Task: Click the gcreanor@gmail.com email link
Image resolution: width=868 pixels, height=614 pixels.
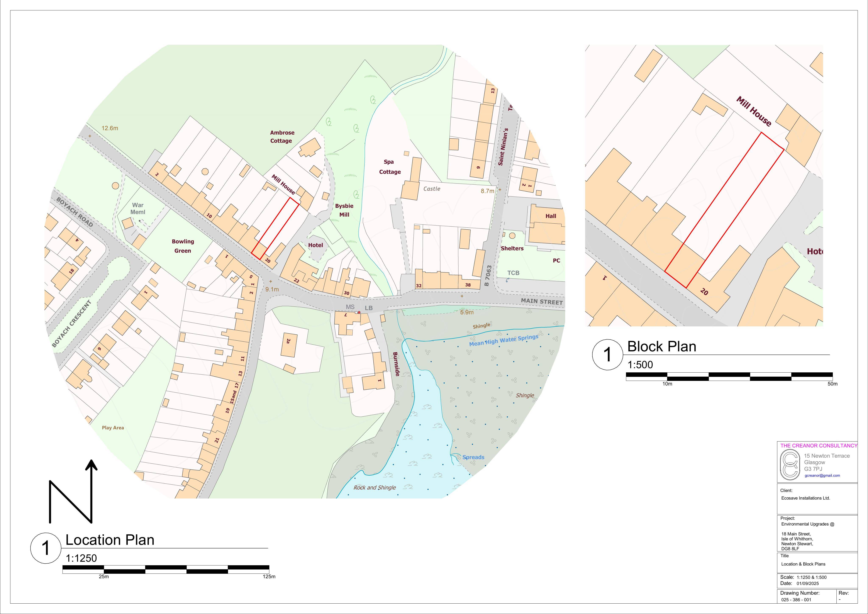Action: coord(822,476)
